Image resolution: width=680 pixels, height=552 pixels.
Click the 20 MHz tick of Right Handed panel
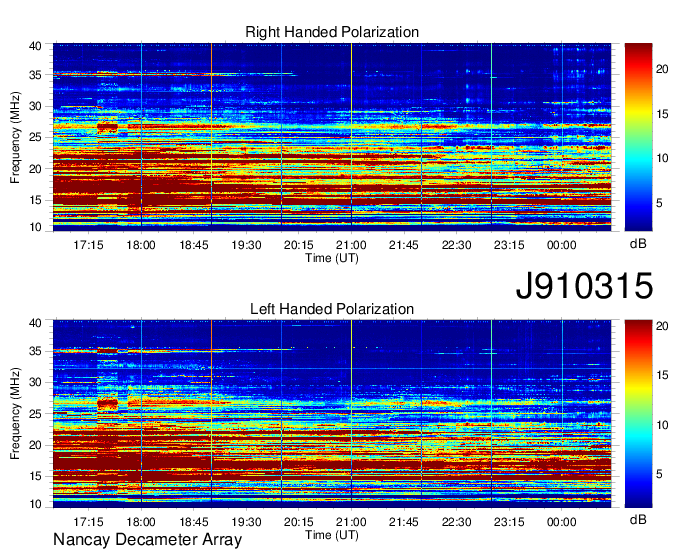[35, 169]
